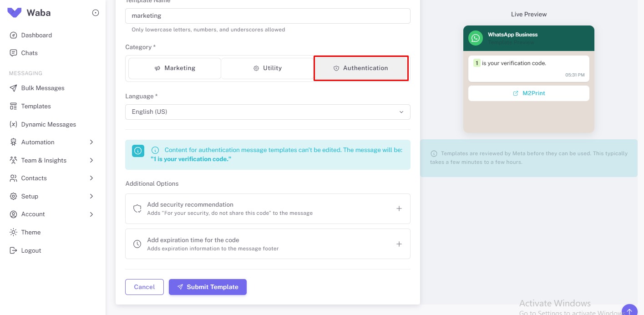Select the Utility category option
The image size is (644, 315).
click(268, 68)
